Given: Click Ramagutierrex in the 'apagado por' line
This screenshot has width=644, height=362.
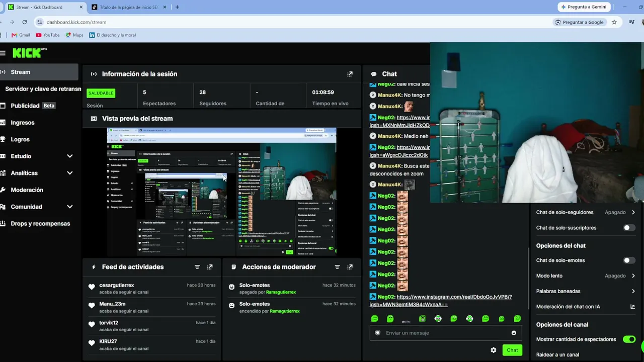Looking at the screenshot, I should coord(281,292).
